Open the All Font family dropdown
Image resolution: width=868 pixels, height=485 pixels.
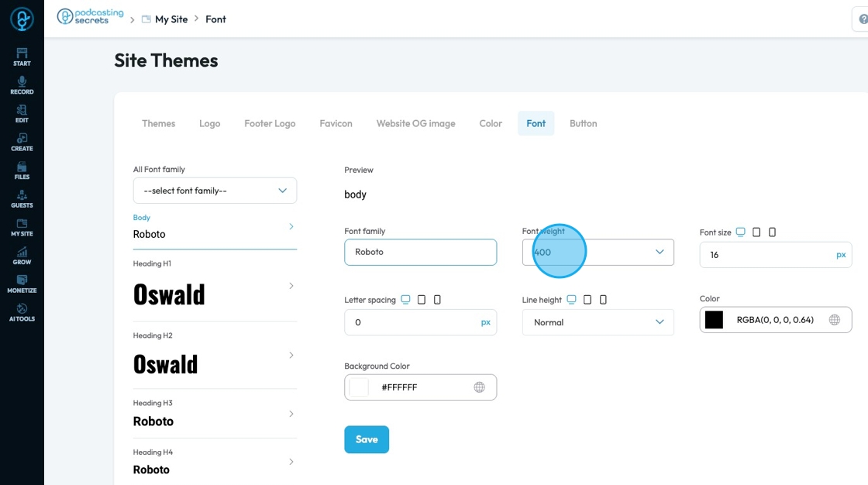[x=215, y=191]
